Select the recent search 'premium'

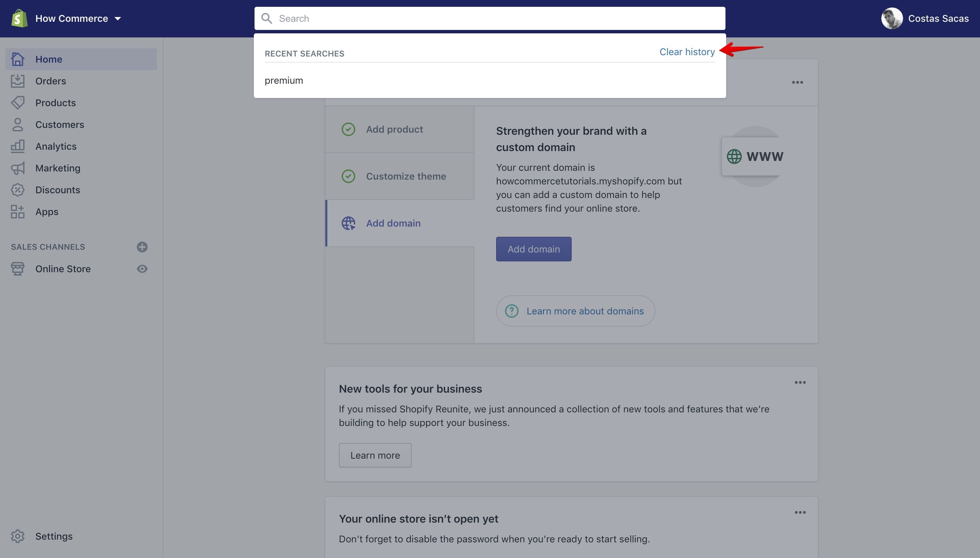point(283,81)
